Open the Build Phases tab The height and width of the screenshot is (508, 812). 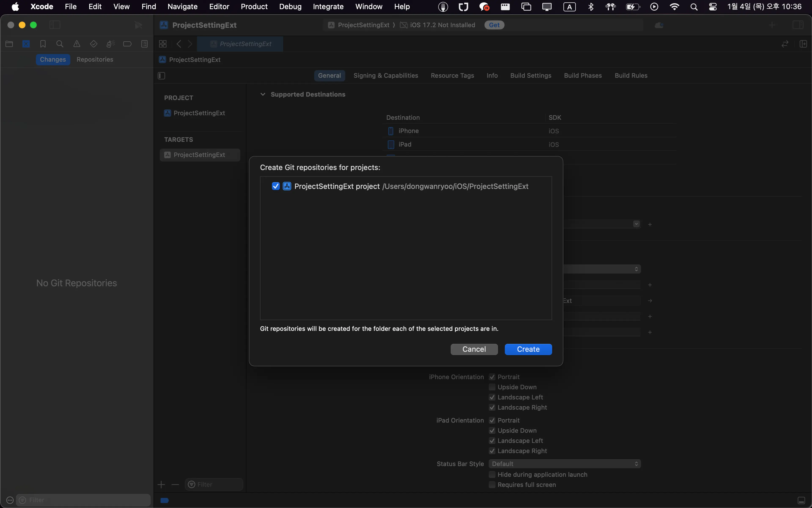tap(583, 76)
